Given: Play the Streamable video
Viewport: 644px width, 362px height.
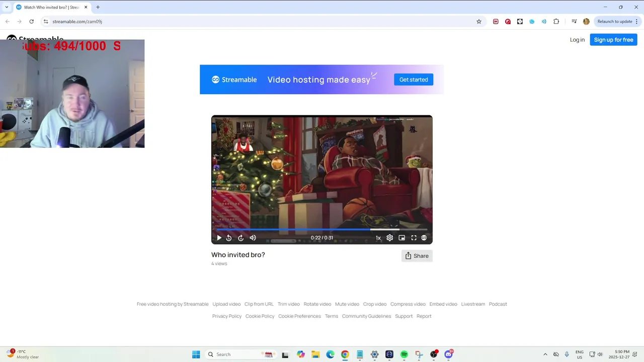Looking at the screenshot, I should [x=219, y=238].
